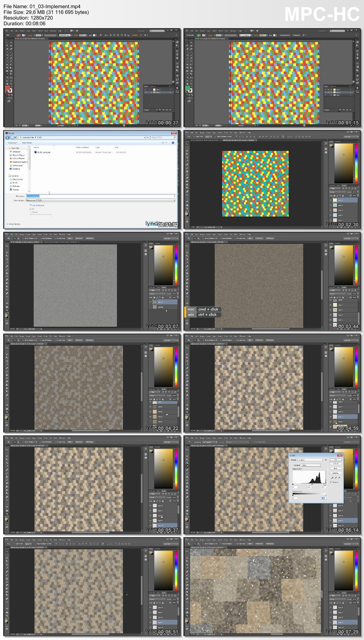The height and width of the screenshot is (640, 364).
Task: Hide the highlighted layer via its eye in the 00:06:14 frame
Action: [x=330, y=520]
